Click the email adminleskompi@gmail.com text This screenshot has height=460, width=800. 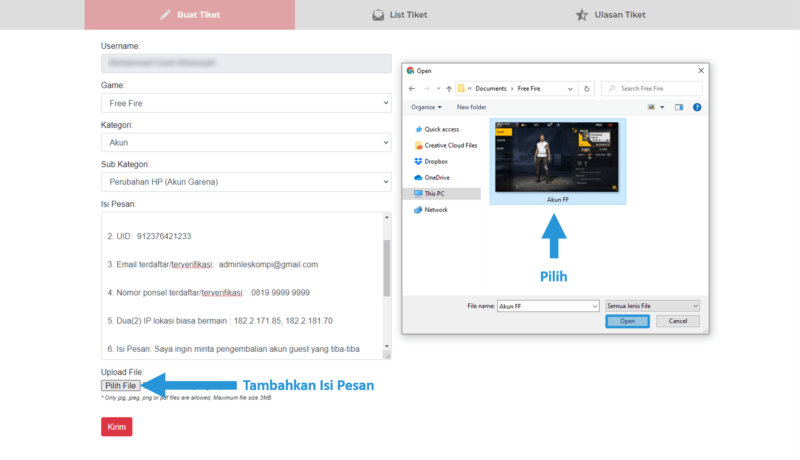coord(268,264)
